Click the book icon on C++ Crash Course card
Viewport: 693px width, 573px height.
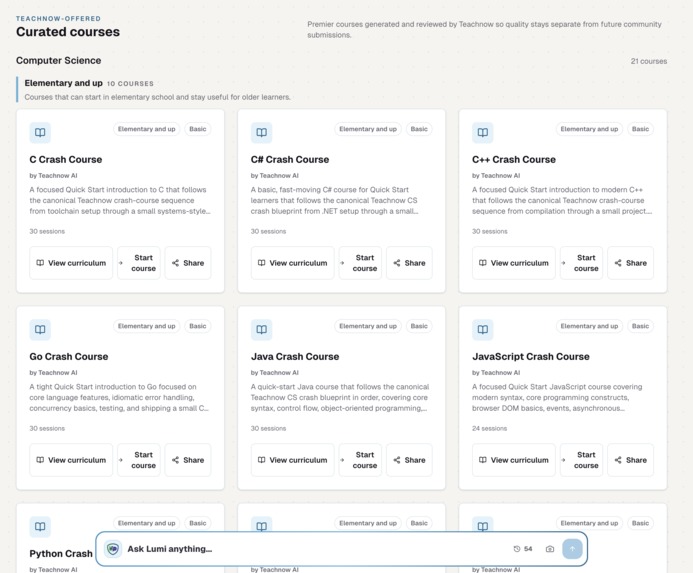(x=483, y=133)
